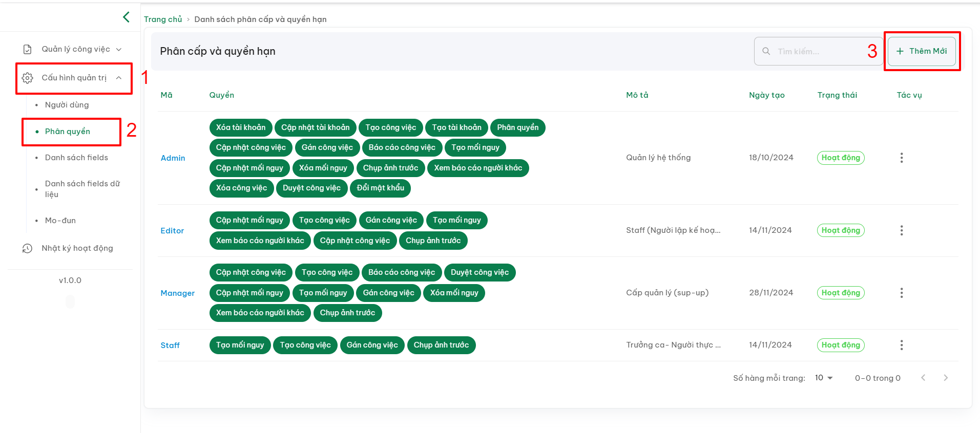This screenshot has height=433, width=980.
Task: Click the Thêm Mới button
Action: 922,51
